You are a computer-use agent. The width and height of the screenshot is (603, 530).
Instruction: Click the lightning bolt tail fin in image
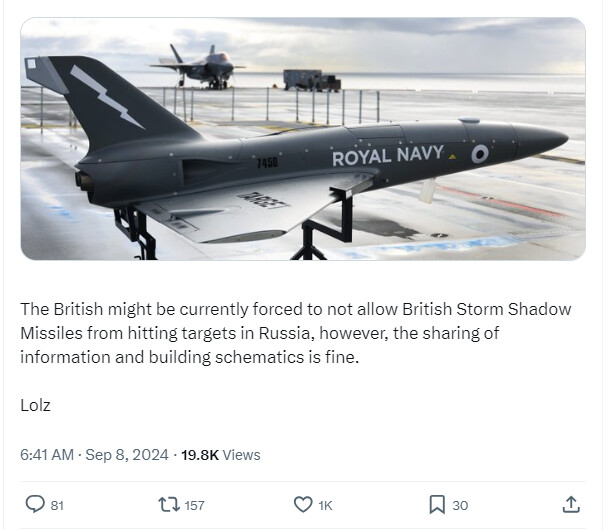click(x=106, y=98)
